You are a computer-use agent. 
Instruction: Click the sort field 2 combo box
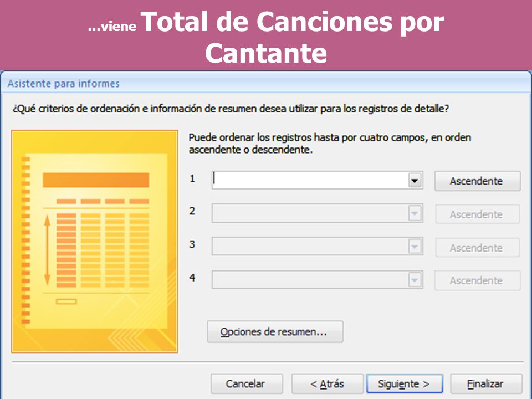(x=317, y=213)
